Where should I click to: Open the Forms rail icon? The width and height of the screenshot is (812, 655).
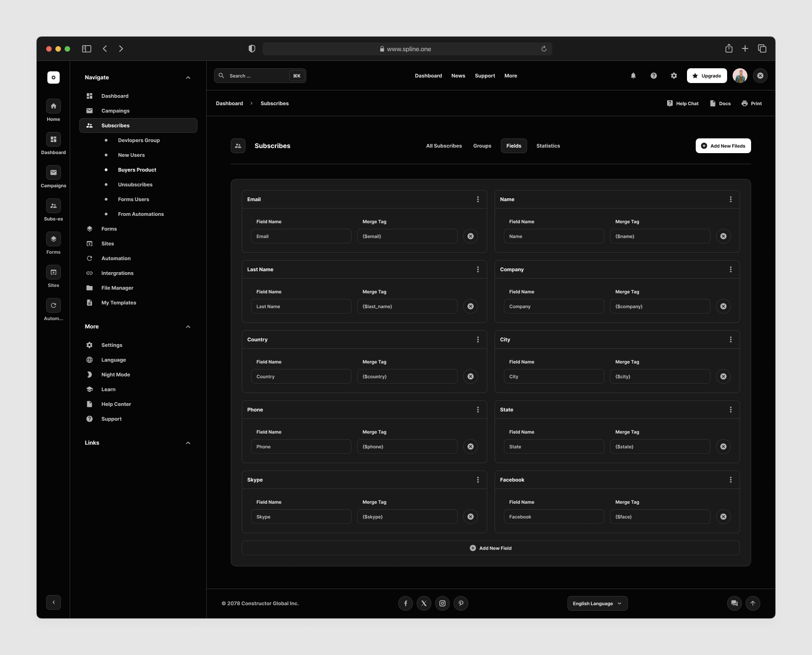pyautogui.click(x=54, y=239)
